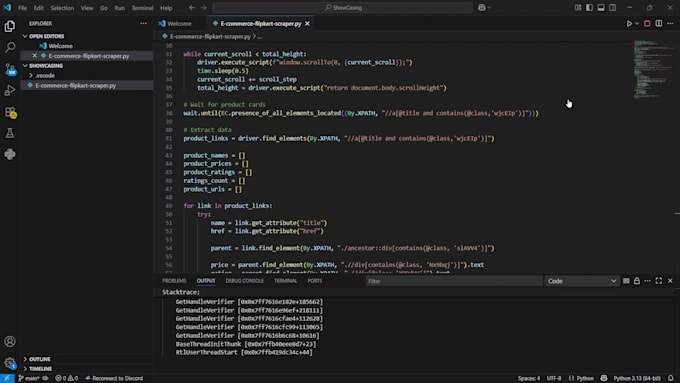Maximize the panel size

(x=659, y=281)
